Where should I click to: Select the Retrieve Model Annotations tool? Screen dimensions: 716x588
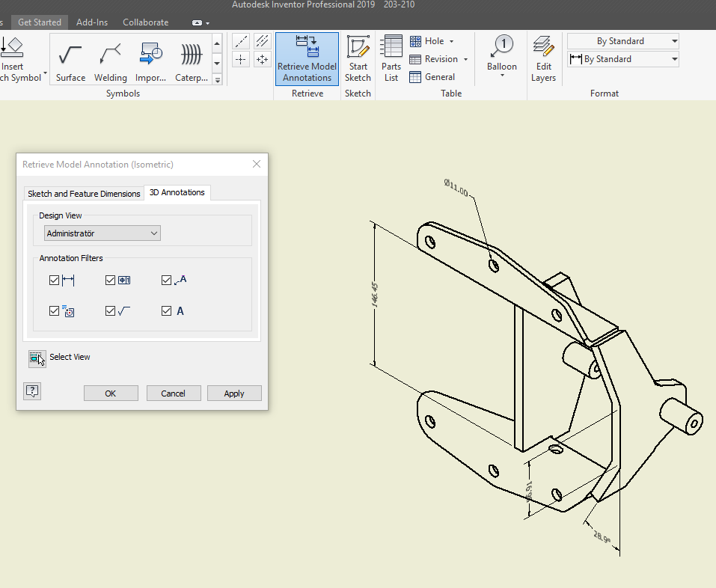(306, 59)
